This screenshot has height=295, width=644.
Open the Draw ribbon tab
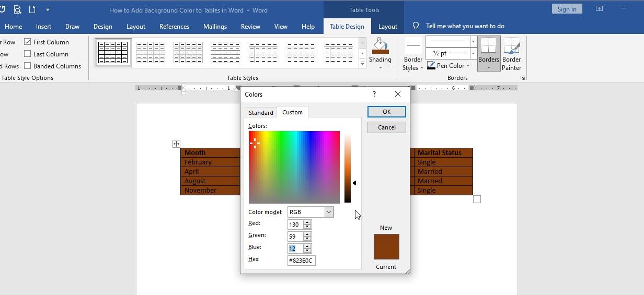click(73, 27)
